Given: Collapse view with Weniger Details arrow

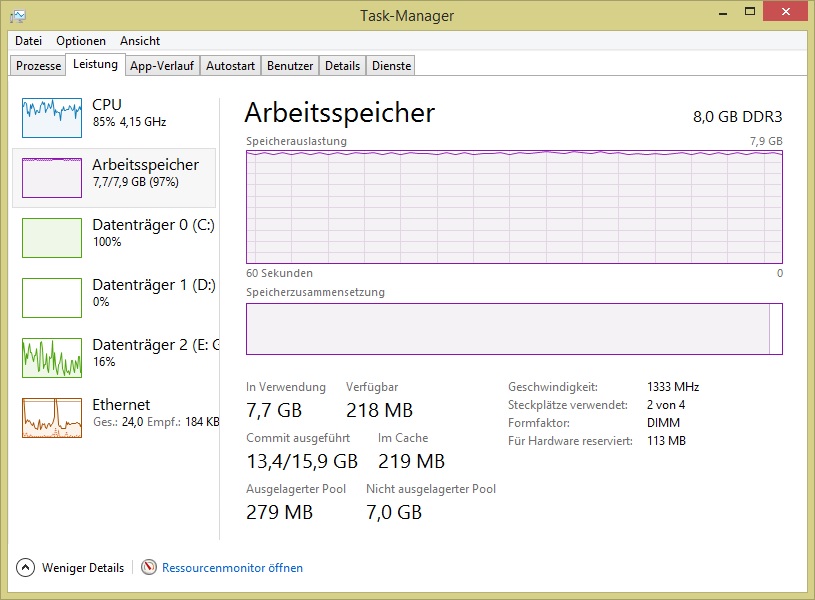Looking at the screenshot, I should pyautogui.click(x=25, y=568).
